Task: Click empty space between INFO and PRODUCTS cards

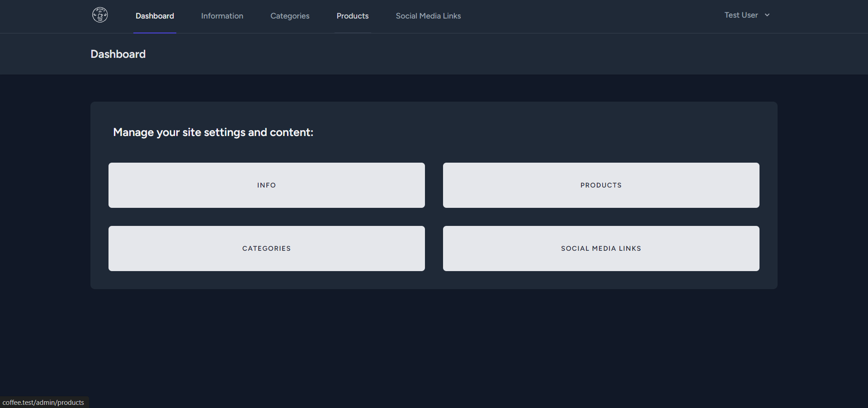Action: (434, 185)
